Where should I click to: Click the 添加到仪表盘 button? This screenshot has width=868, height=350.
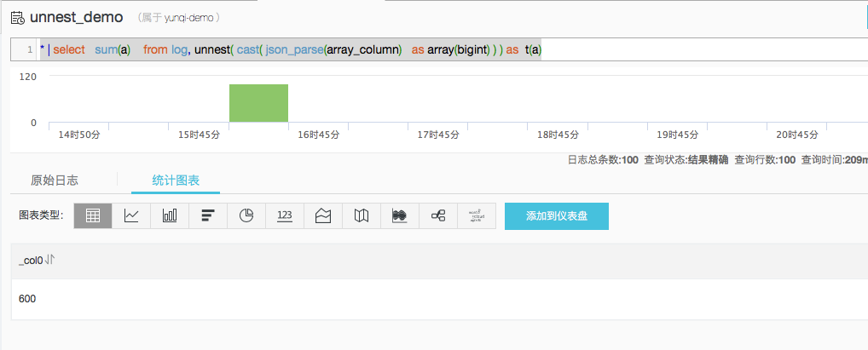click(556, 216)
